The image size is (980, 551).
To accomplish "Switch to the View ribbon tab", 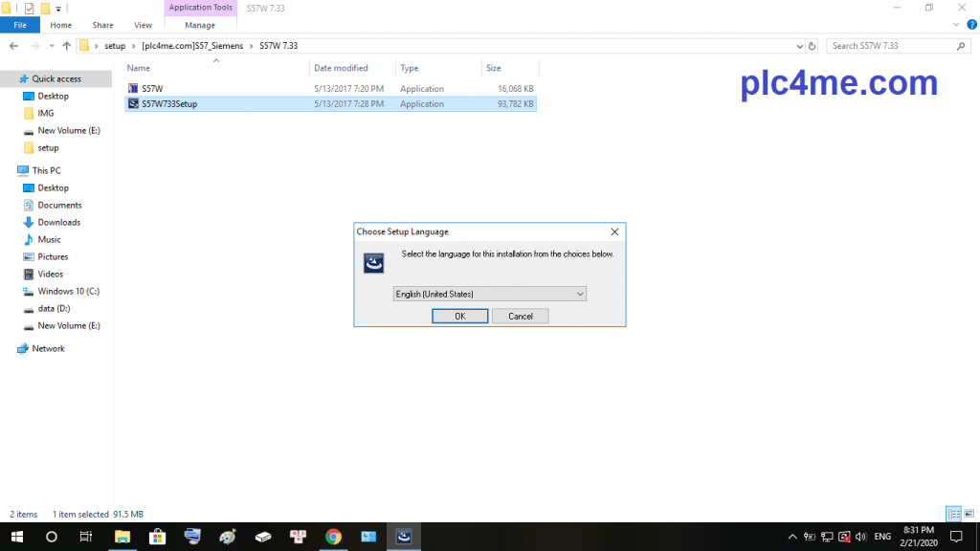I will coord(143,25).
